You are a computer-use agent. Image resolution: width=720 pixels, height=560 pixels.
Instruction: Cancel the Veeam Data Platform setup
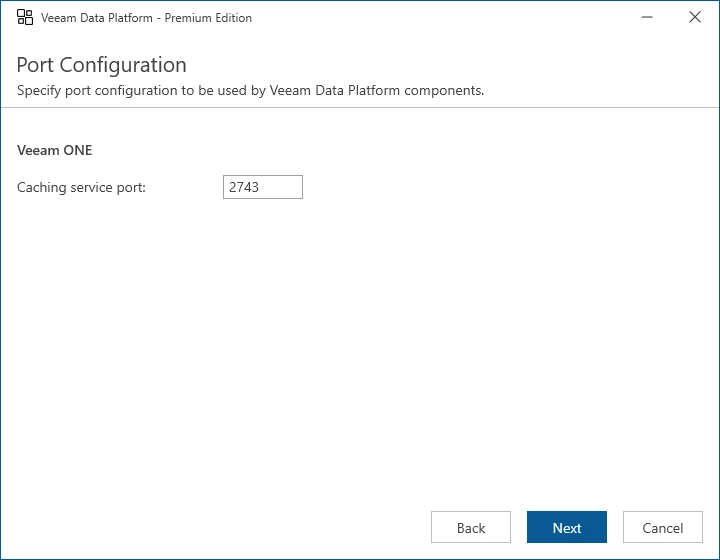(662, 528)
